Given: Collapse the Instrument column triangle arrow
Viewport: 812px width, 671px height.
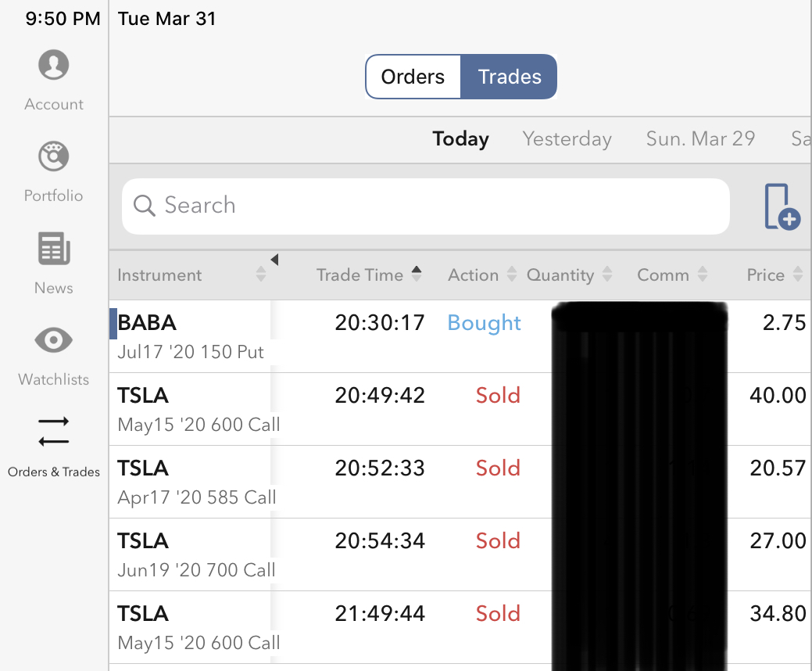Looking at the screenshot, I should 274,260.
